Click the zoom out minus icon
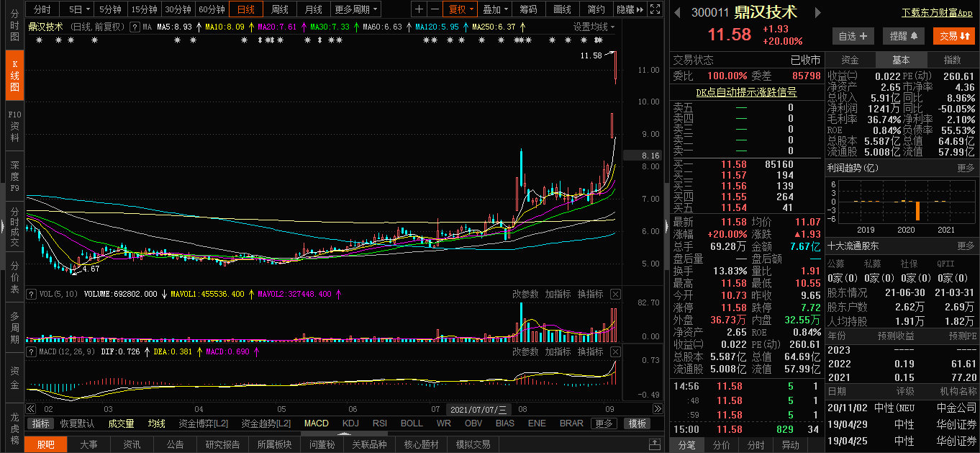 (435, 9)
